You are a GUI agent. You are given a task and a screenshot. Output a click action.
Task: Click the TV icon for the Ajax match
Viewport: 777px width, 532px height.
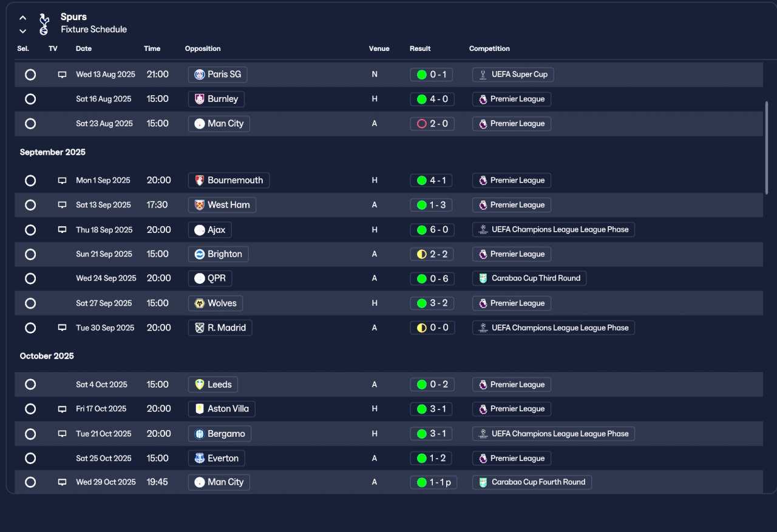(62, 230)
